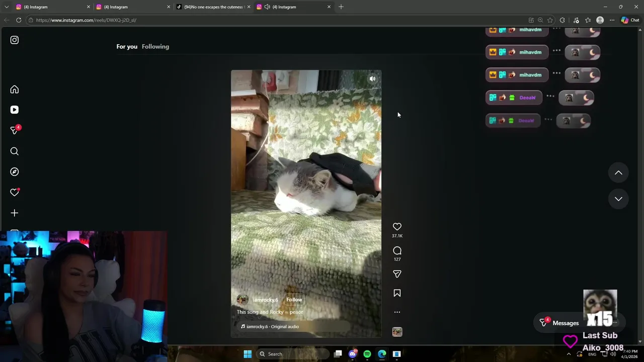Open a new browser tab
This screenshot has height=362, width=644.
pyautogui.click(x=341, y=7)
